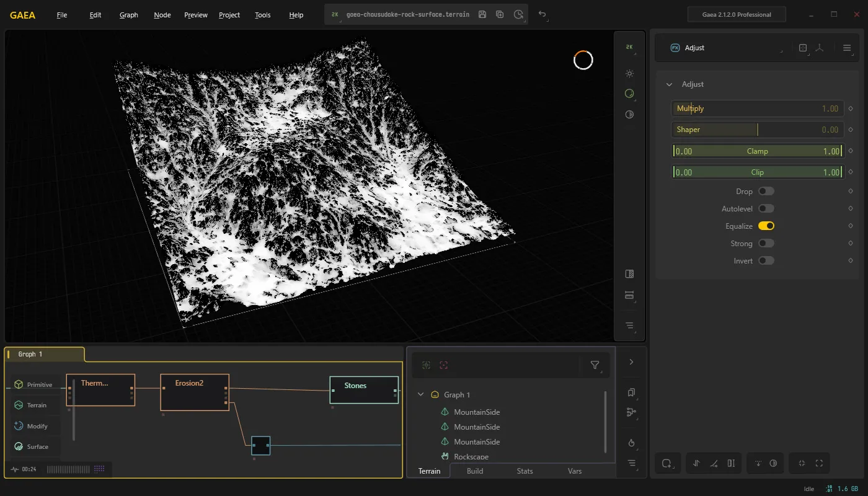Click the Multiply slider

pos(757,108)
